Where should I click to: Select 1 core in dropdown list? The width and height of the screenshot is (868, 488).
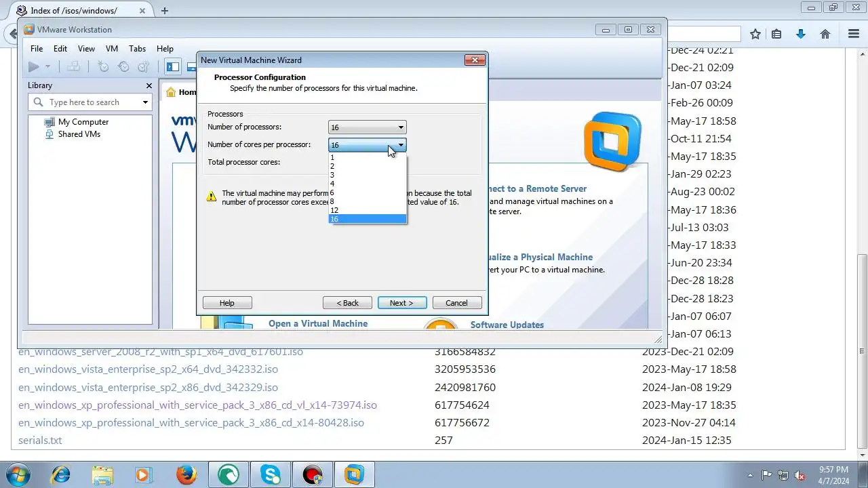click(367, 157)
